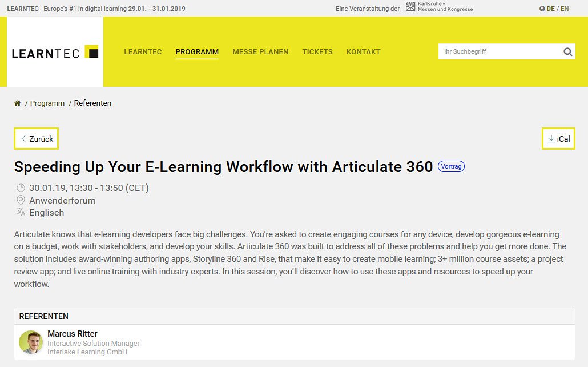Click the home icon in the breadcrumb

[x=17, y=103]
